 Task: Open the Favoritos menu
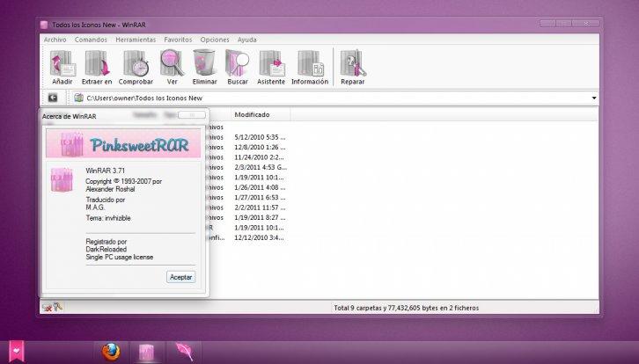[178, 40]
